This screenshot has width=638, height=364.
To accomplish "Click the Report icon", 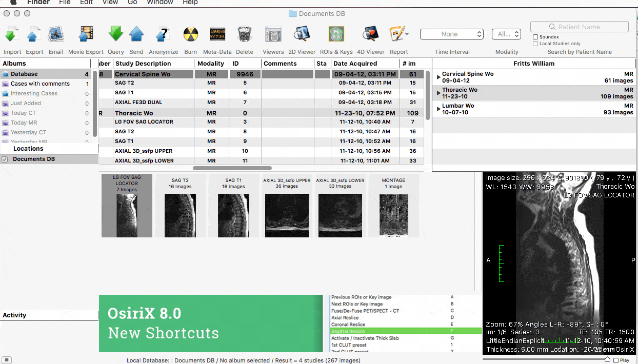I will pos(396,34).
